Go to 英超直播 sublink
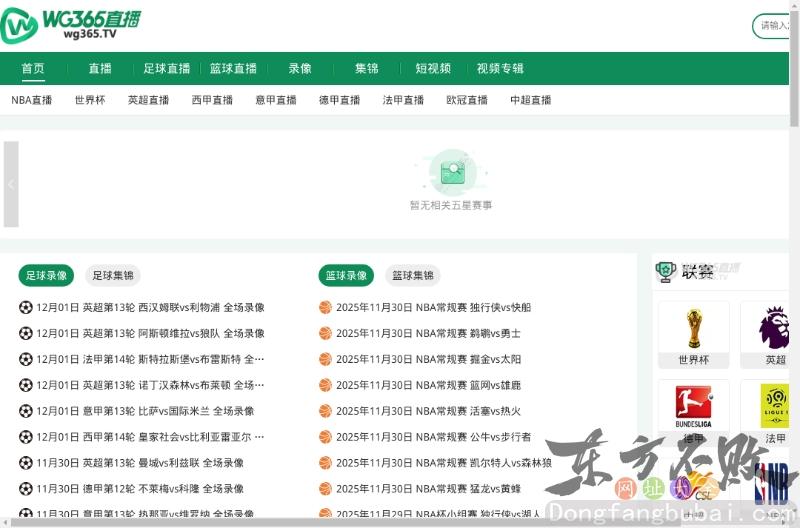Viewport: 800px width, 528px height. click(x=148, y=100)
